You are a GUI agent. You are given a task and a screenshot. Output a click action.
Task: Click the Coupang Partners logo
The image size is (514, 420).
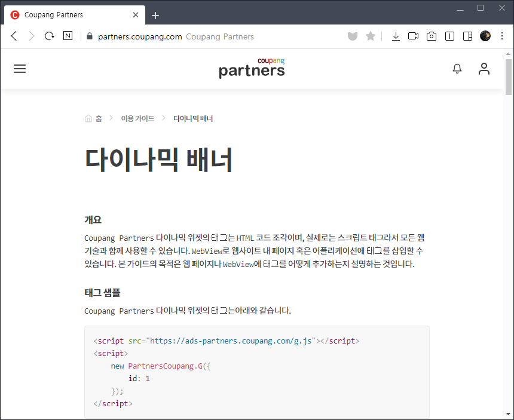coord(252,68)
